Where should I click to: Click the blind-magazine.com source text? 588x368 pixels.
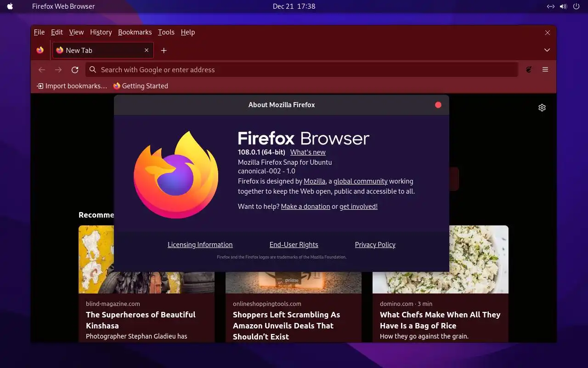point(113,304)
